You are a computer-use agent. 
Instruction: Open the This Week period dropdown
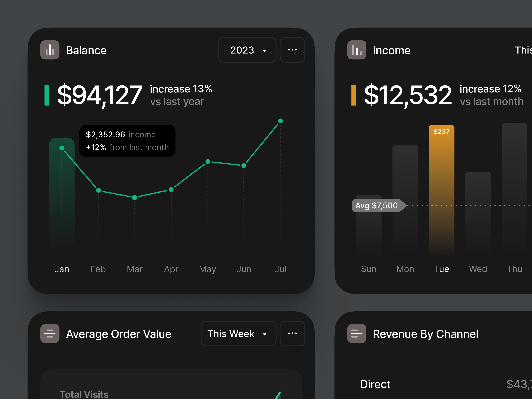pos(238,334)
